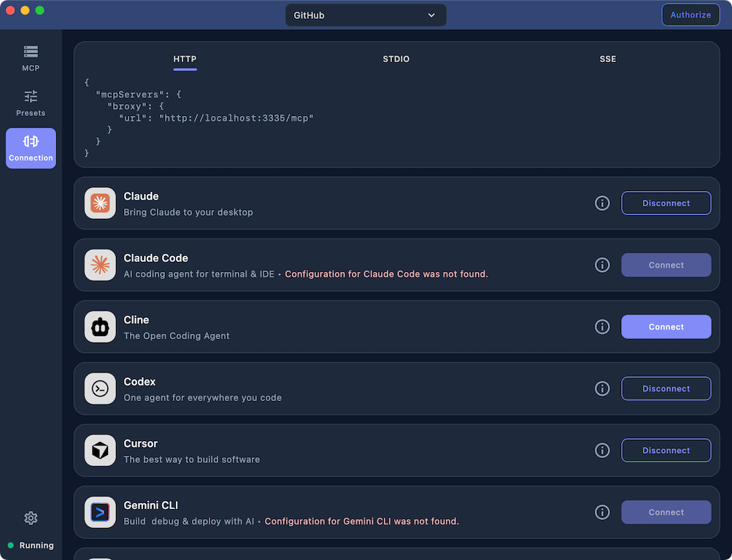Click the Gemini CLI app icon
Viewport: 732px width, 560px height.
click(x=99, y=512)
